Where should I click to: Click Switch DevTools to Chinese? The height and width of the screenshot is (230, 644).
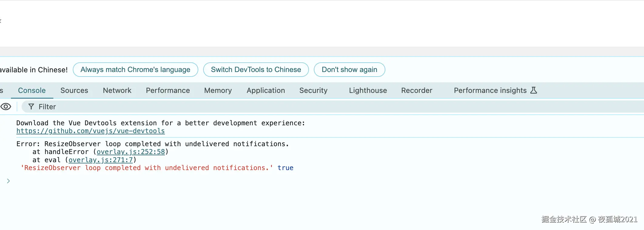point(256,70)
